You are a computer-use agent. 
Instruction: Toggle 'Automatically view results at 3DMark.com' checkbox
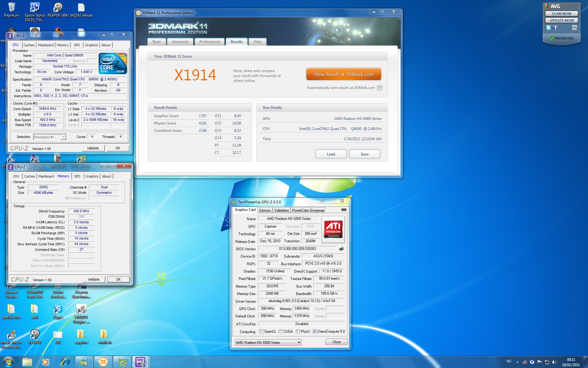click(x=379, y=88)
